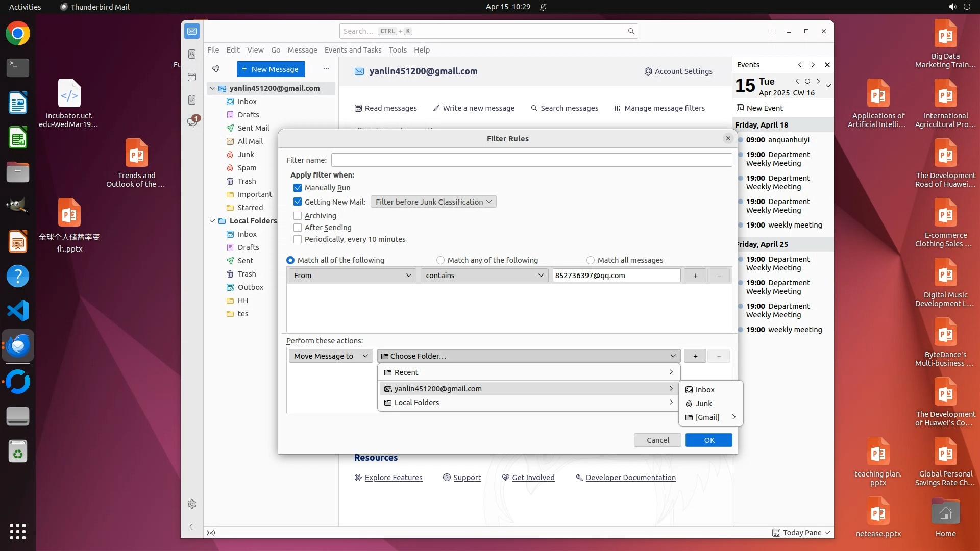Click Cancel in Filter Rules dialog
This screenshot has width=980, height=551.
click(x=657, y=440)
